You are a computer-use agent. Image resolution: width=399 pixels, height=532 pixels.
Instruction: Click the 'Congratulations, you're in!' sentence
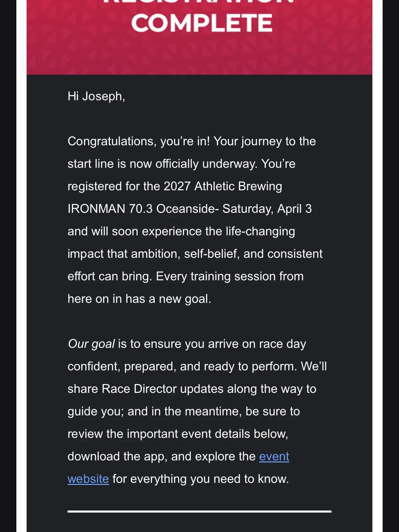click(x=139, y=142)
